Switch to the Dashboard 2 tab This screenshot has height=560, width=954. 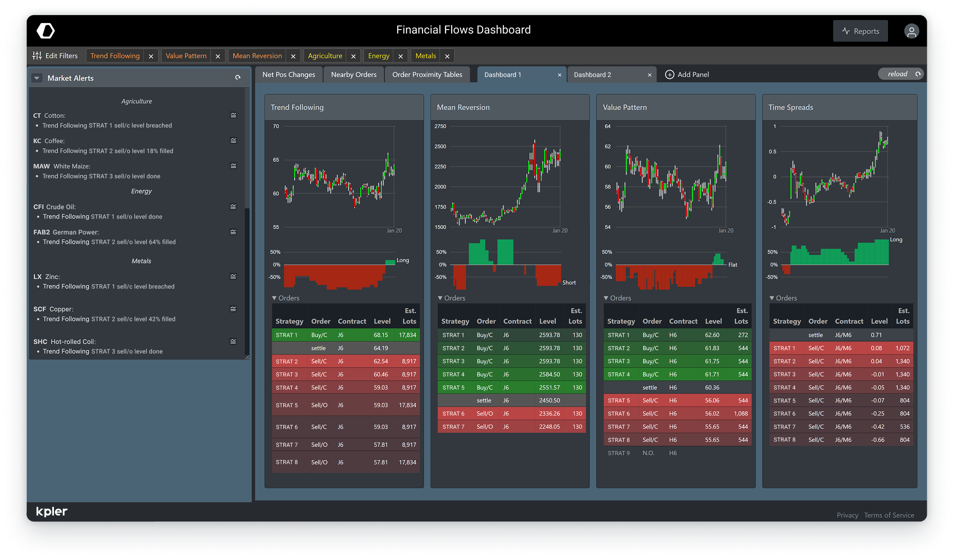pyautogui.click(x=592, y=74)
